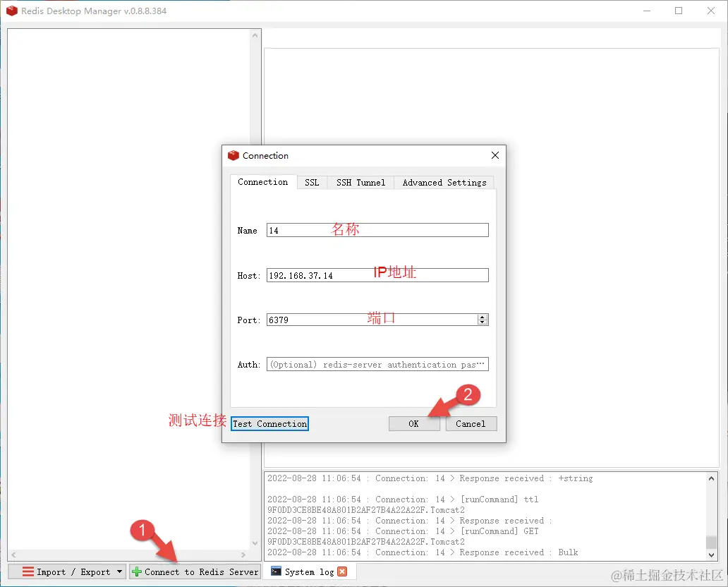
Task: Click Connect to Redis Server button
Action: tap(195, 571)
